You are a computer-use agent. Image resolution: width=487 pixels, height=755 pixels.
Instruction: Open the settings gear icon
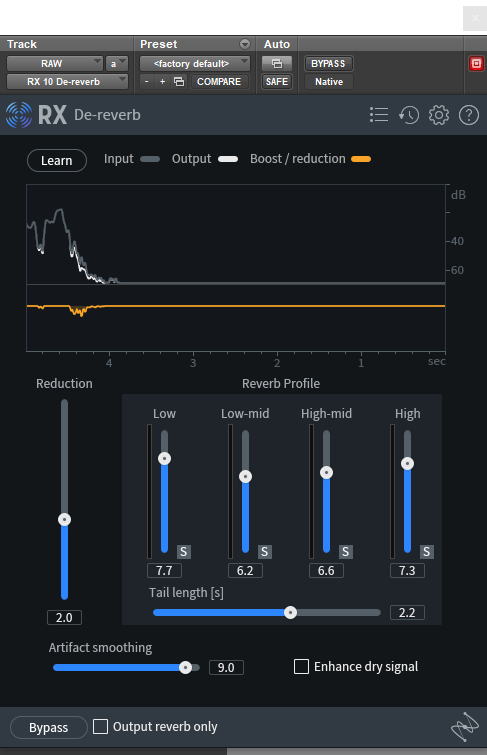click(x=439, y=115)
